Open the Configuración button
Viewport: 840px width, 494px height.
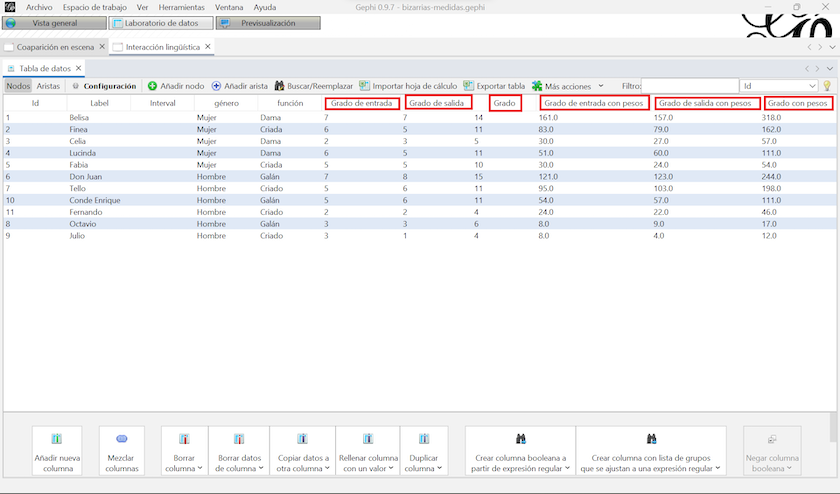click(x=103, y=86)
